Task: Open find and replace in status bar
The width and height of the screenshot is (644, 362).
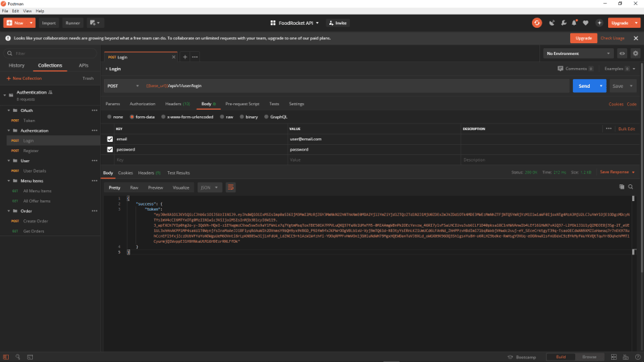Action: pyautogui.click(x=18, y=357)
